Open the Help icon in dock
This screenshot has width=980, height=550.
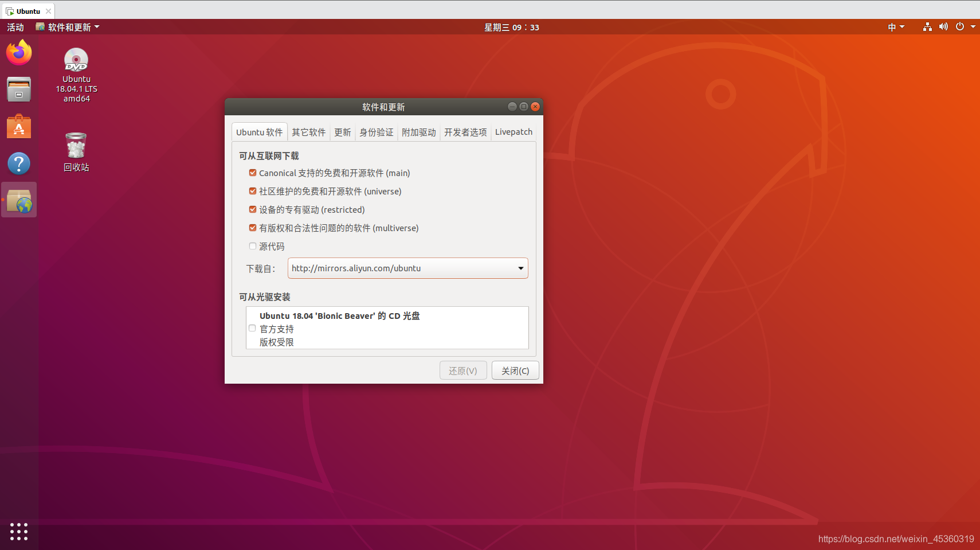pos(19,163)
